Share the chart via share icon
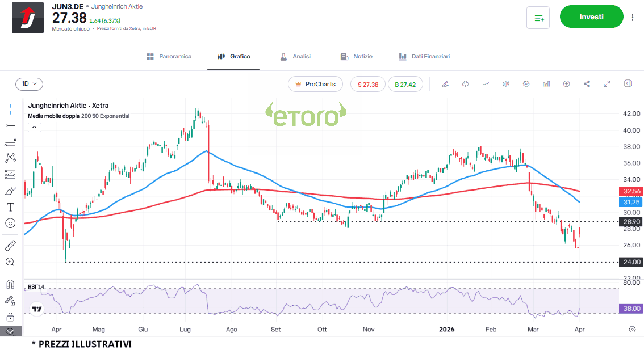This screenshot has height=350, width=644. point(587,84)
